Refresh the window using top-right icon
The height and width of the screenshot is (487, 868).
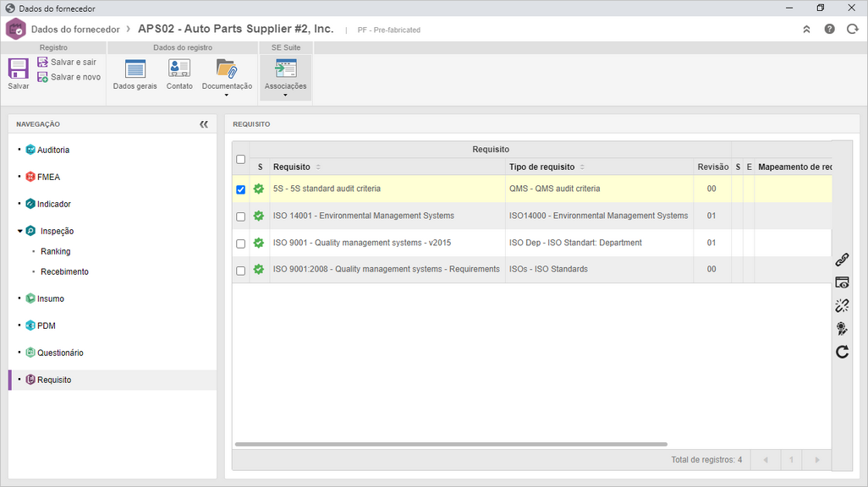tap(852, 30)
